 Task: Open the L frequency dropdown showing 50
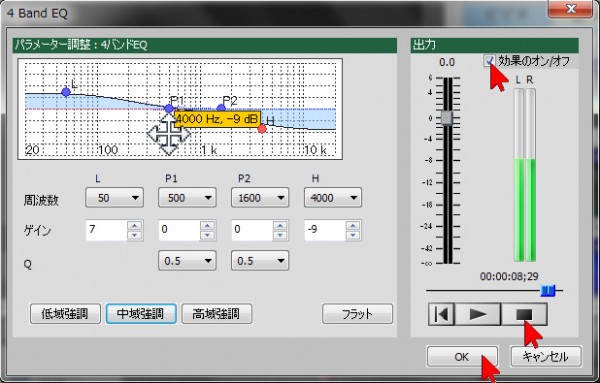click(x=114, y=198)
